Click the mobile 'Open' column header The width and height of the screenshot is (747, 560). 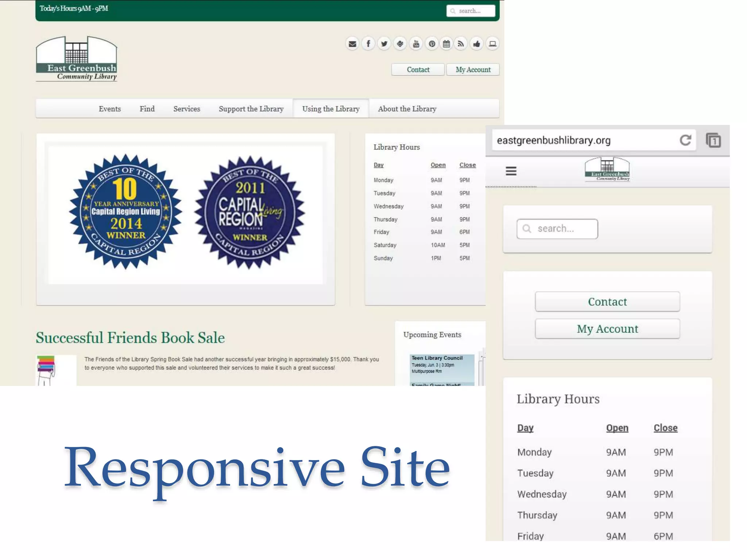click(x=617, y=428)
